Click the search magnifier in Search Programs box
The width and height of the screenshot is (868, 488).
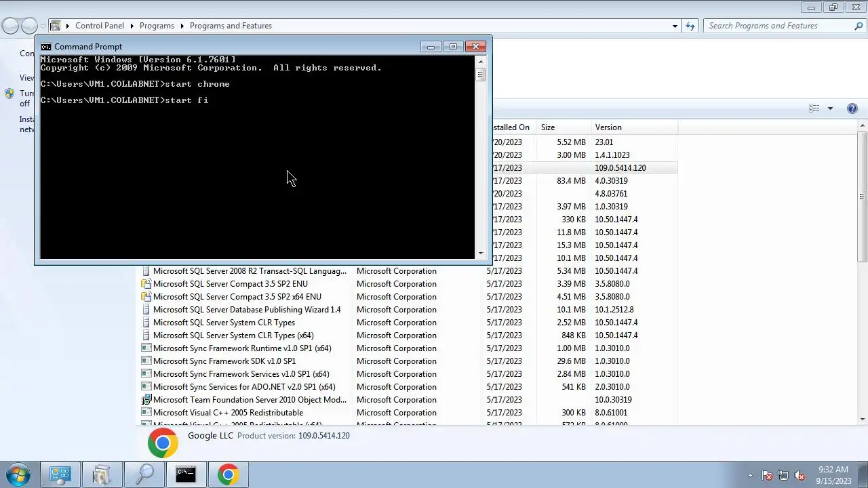point(859,26)
